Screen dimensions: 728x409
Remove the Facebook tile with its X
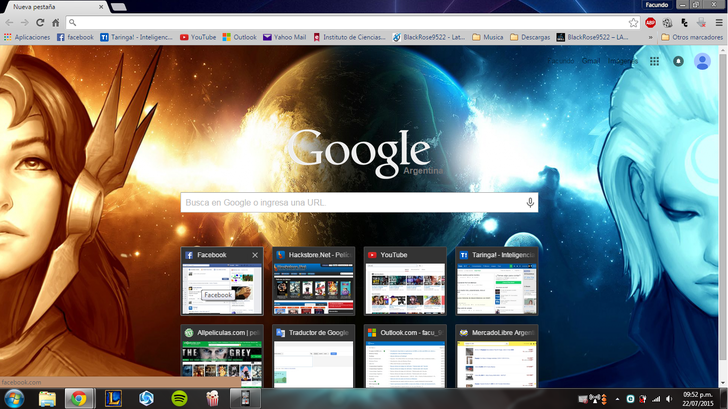255,255
